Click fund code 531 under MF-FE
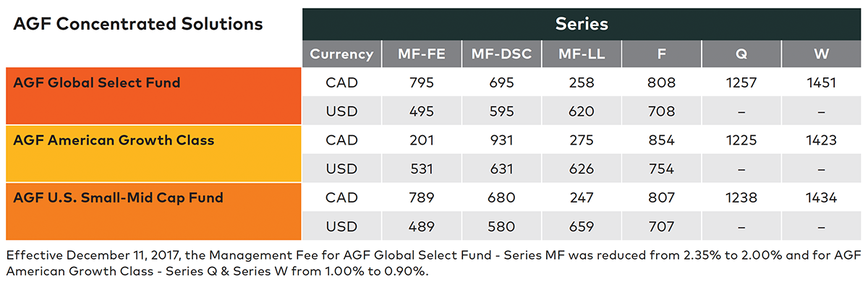Screen dimensions: 868x282 click(x=420, y=169)
